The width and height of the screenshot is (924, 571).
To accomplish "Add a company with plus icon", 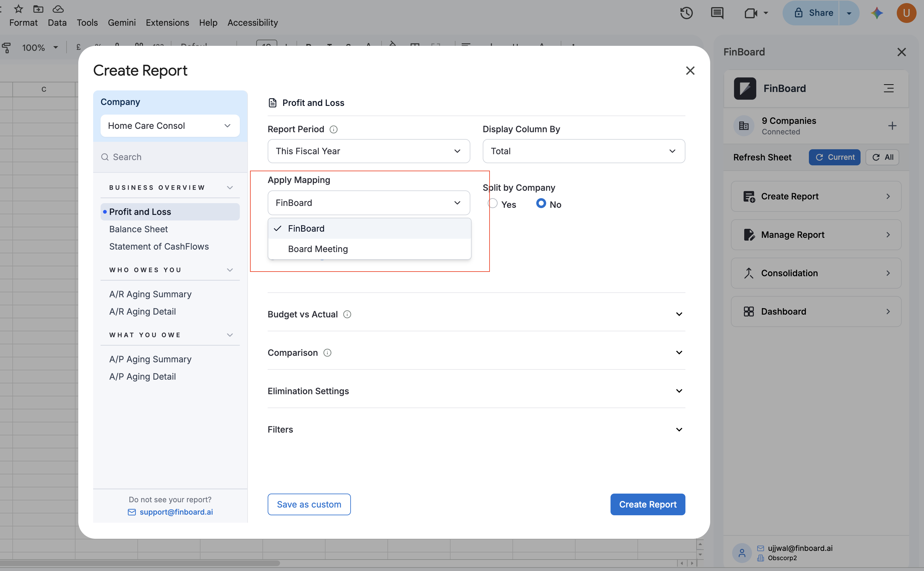I will tap(892, 126).
